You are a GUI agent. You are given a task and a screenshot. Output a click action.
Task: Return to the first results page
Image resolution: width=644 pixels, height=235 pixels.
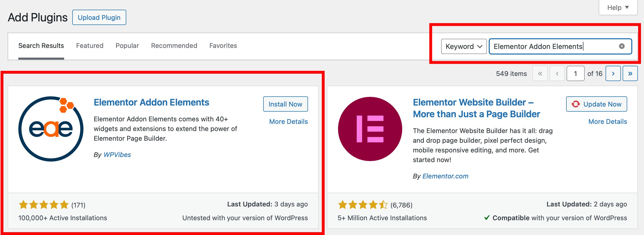[540, 73]
